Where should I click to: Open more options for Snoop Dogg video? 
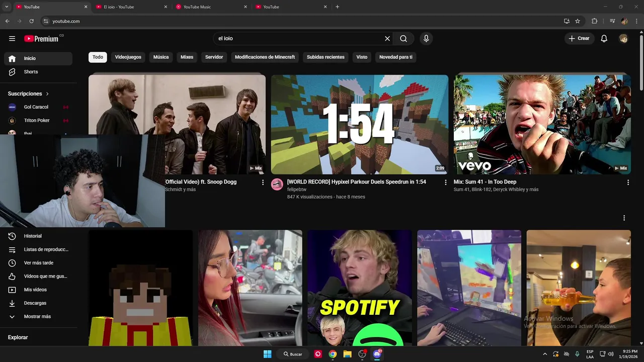pyautogui.click(x=263, y=183)
